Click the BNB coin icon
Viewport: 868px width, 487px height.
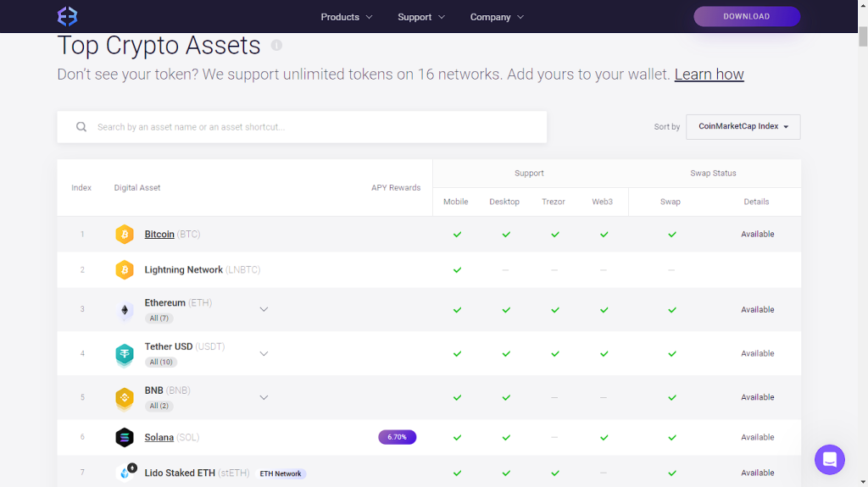[125, 398]
